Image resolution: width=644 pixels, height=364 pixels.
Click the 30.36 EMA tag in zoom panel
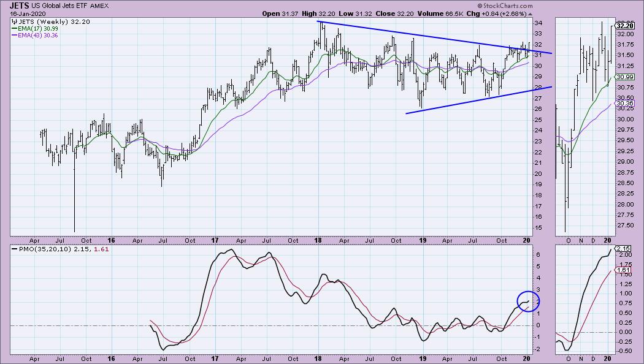point(626,104)
